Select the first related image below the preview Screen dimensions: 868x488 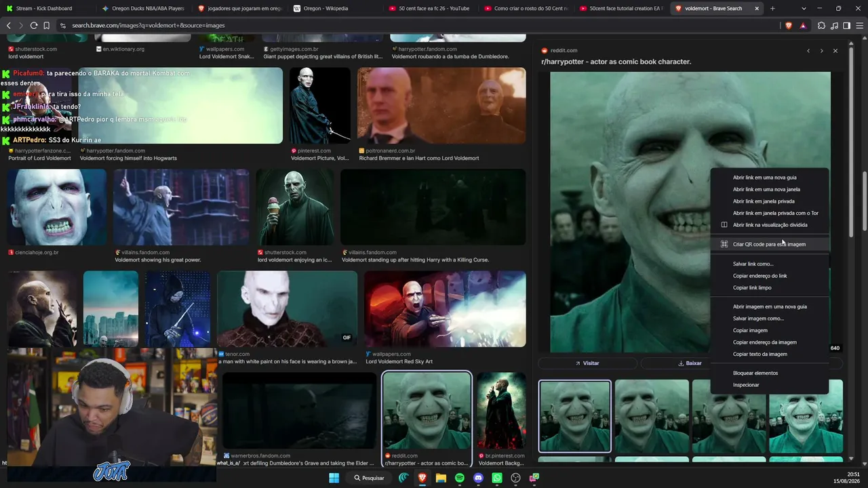574,415
